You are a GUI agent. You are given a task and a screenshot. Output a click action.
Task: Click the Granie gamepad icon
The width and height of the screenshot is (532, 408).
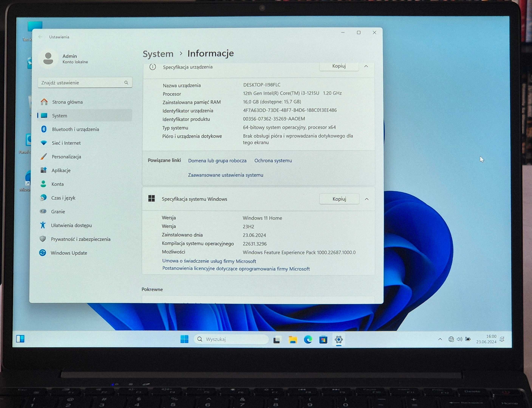pyautogui.click(x=43, y=211)
